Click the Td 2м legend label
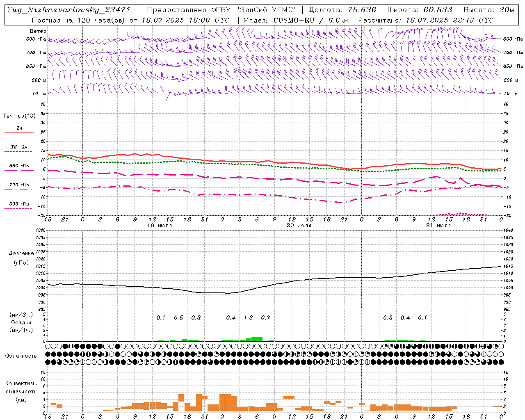The image size is (525, 420). [19, 147]
